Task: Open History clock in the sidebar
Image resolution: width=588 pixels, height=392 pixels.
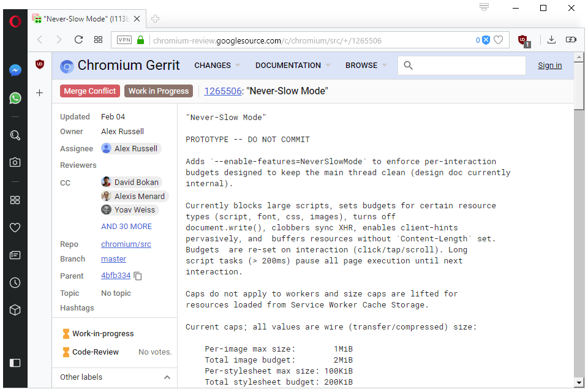Action: coord(15,282)
